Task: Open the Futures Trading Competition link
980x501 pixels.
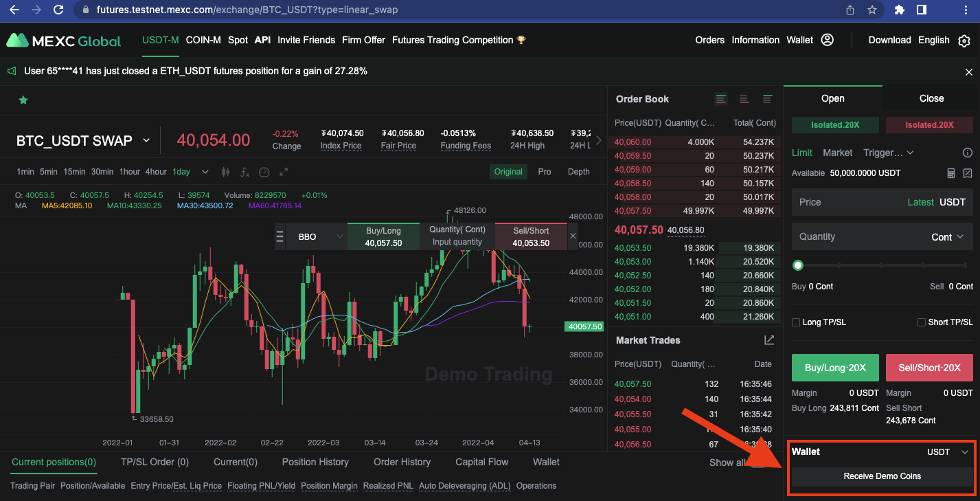Action: click(459, 40)
